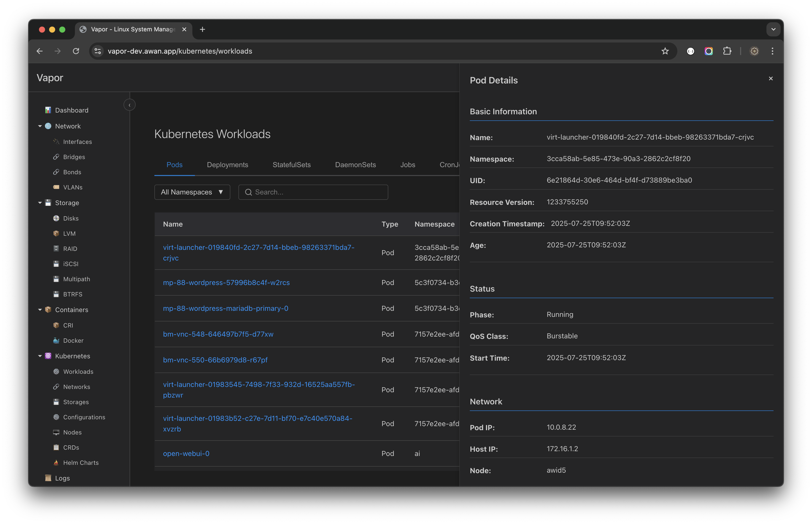Bookmark this page with the star icon

(x=665, y=51)
